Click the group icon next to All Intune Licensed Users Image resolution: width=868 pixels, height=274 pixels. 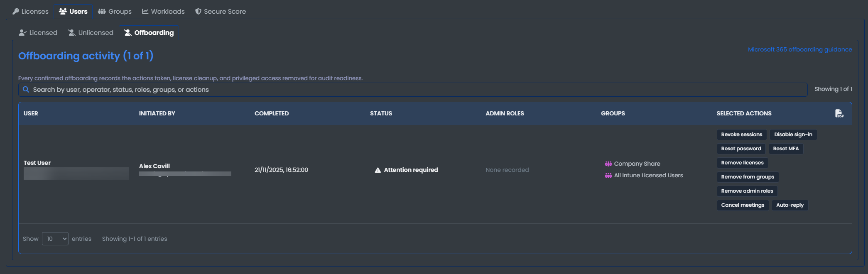608,176
